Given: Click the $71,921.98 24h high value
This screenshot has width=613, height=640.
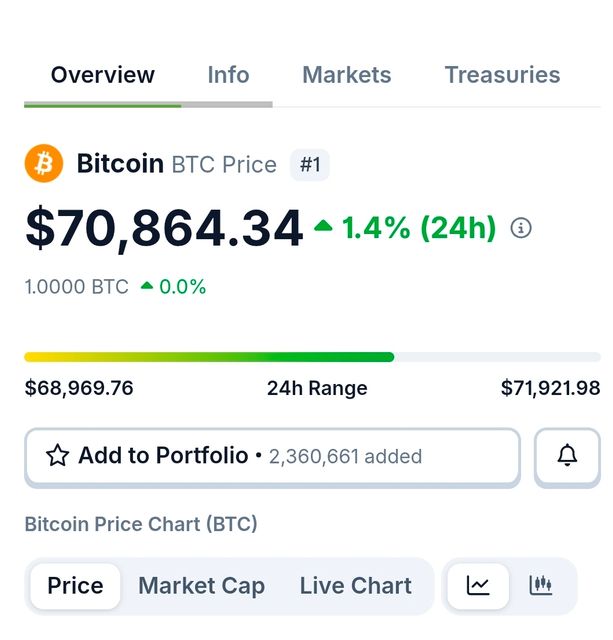Looking at the screenshot, I should tap(550, 388).
